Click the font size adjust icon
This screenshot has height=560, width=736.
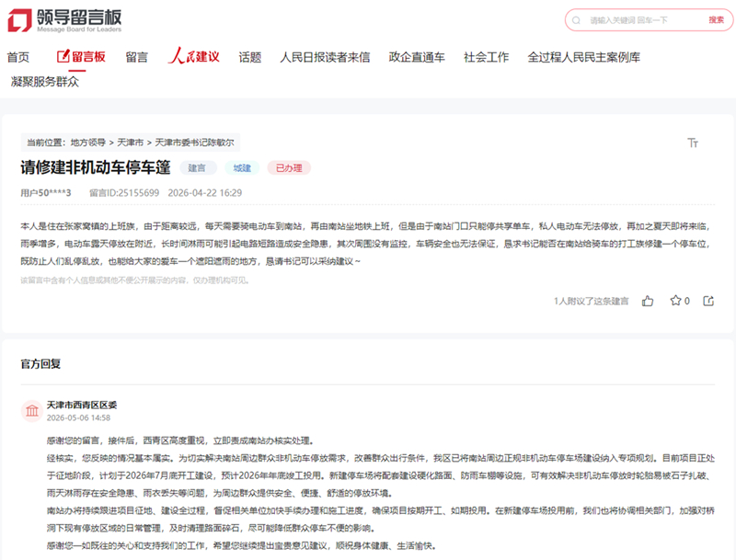pos(693,143)
